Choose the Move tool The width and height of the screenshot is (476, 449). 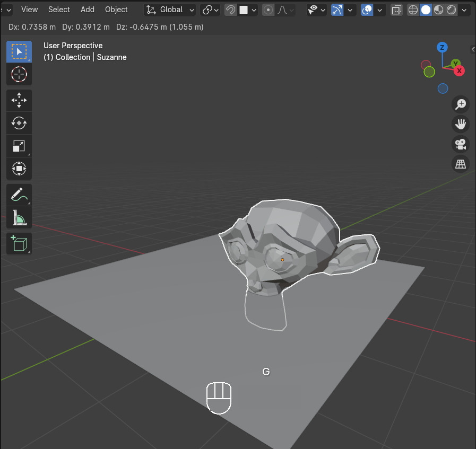tap(19, 100)
